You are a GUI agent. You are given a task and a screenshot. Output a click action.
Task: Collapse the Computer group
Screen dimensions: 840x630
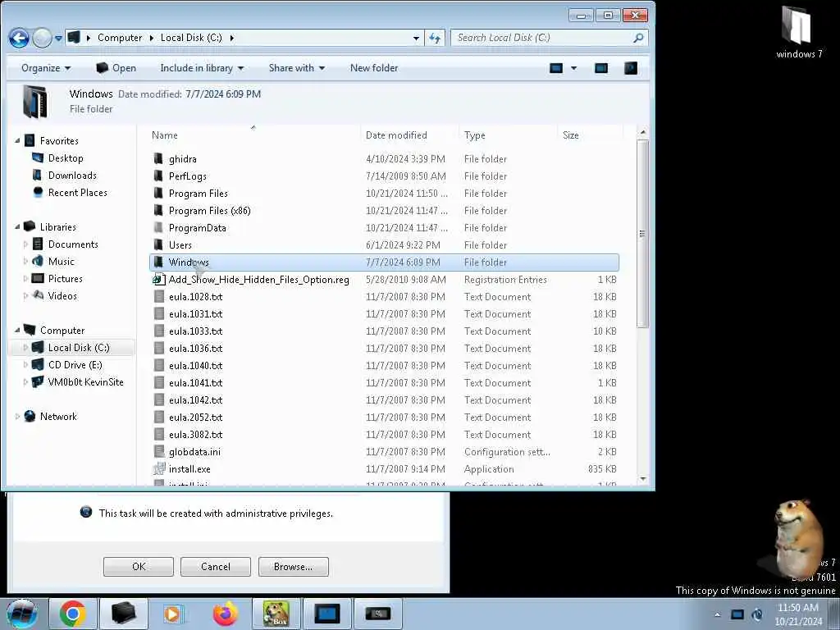(x=18, y=330)
